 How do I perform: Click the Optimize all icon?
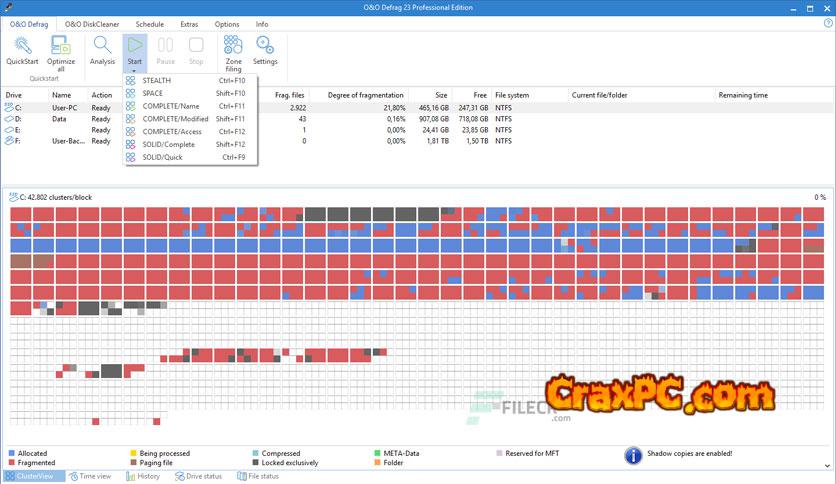pyautogui.click(x=61, y=45)
